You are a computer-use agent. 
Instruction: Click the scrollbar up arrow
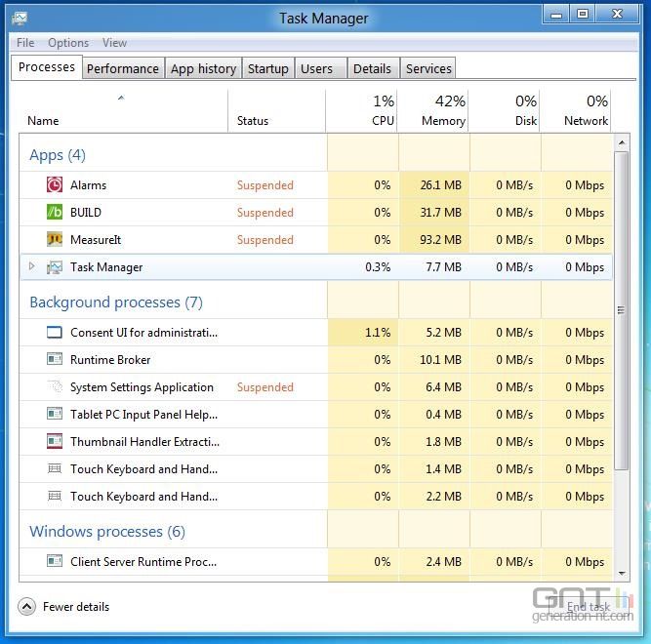coord(622,142)
